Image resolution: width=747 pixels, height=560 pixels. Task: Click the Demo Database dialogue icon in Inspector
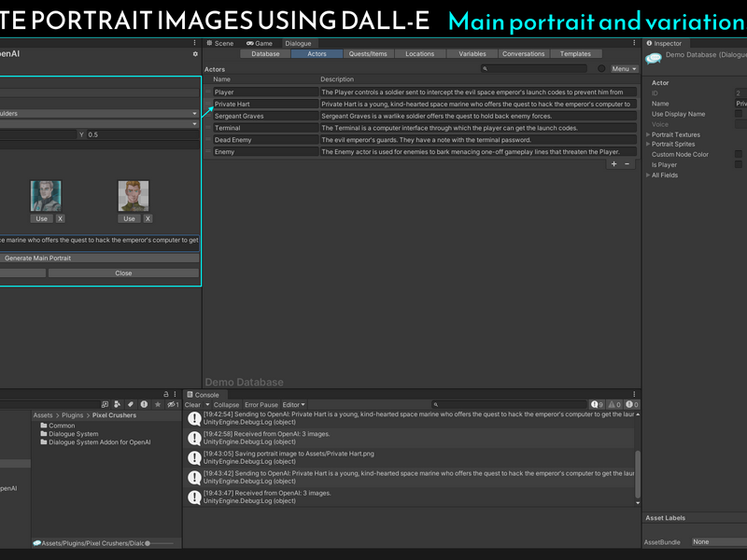(654, 59)
